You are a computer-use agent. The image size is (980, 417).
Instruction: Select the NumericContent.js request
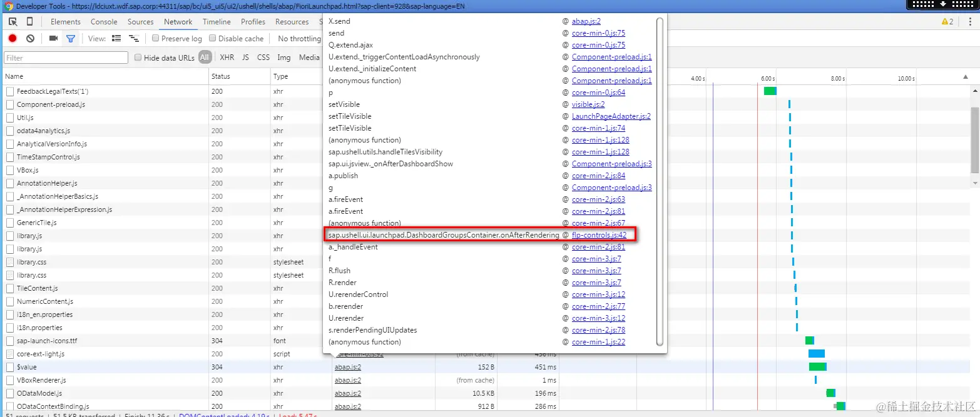pos(45,301)
